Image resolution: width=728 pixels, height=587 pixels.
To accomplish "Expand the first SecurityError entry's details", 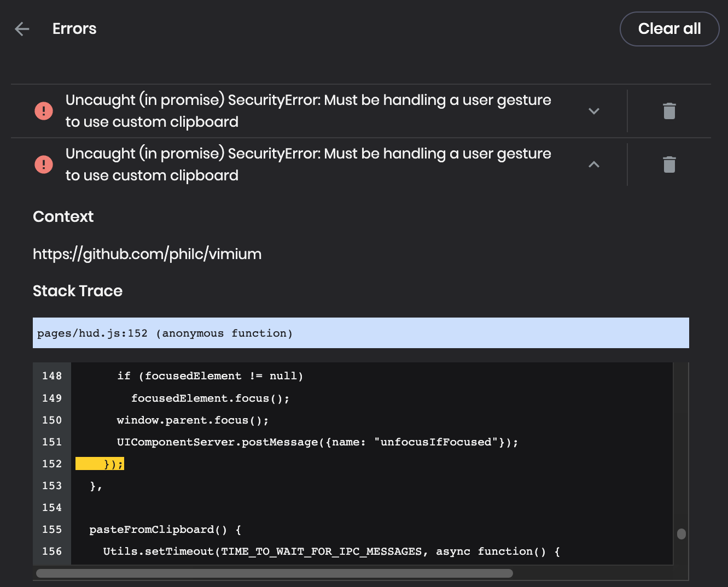I will click(593, 111).
